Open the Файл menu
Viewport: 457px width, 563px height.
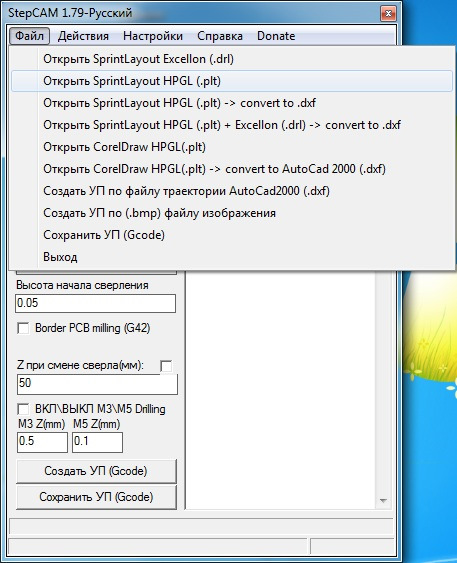(29, 36)
